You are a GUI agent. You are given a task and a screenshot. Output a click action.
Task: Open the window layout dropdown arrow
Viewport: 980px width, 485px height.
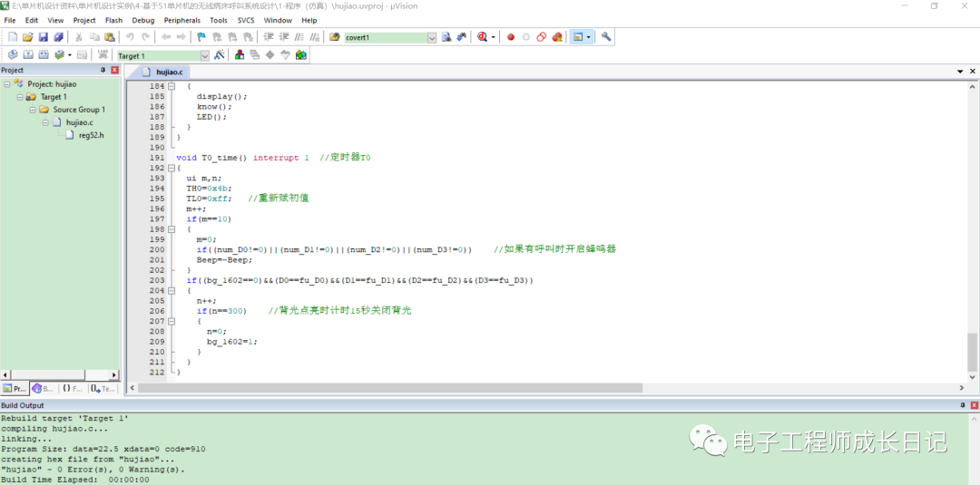[x=589, y=37]
